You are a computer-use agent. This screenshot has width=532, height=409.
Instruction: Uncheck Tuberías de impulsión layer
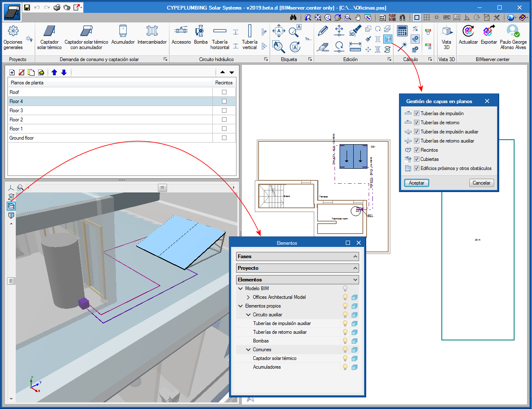(416, 113)
